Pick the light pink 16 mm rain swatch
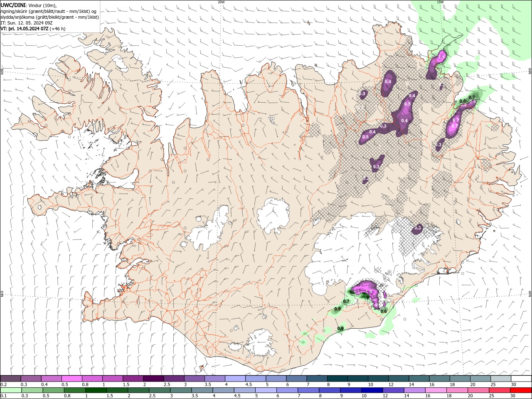Screen dimensions: 532x399 click(436, 390)
